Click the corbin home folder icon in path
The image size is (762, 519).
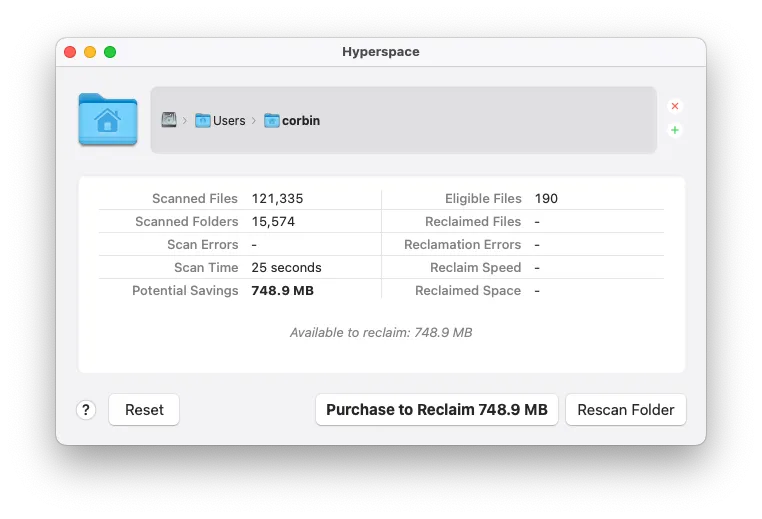click(272, 120)
